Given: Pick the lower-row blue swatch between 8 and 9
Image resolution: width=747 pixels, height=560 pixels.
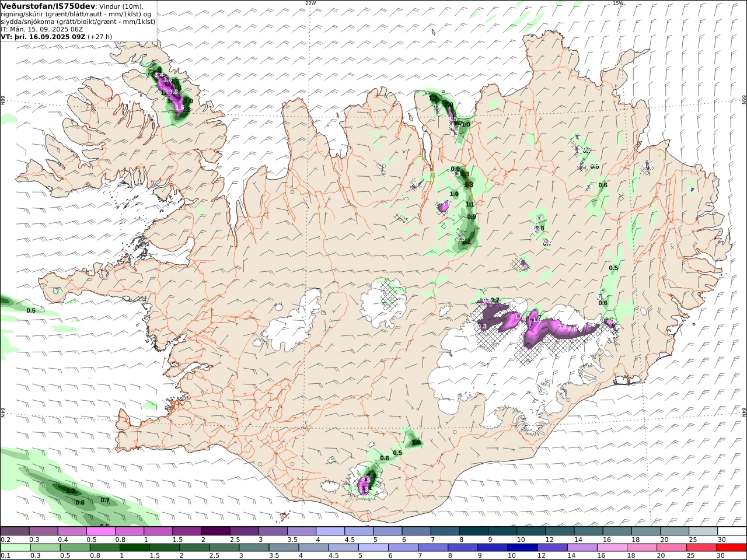Looking at the screenshot, I should tap(463, 548).
